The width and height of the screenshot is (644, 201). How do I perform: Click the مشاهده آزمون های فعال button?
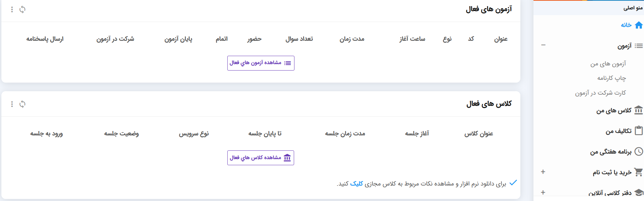[261, 63]
